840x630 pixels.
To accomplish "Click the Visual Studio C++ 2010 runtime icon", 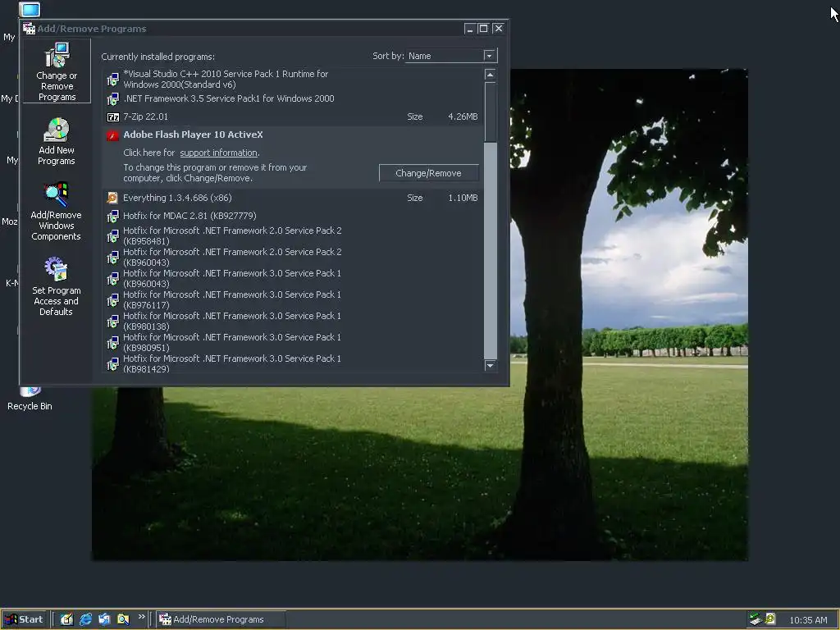I will click(x=112, y=80).
